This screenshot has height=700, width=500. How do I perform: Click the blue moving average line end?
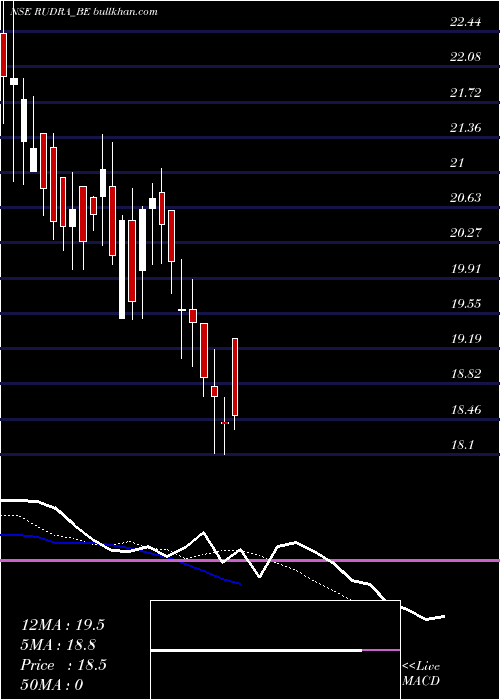tap(240, 583)
